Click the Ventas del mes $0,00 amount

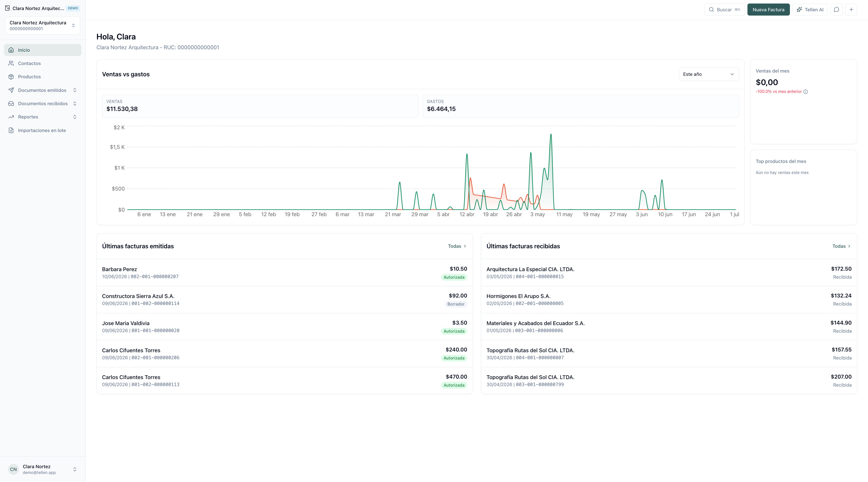click(767, 82)
